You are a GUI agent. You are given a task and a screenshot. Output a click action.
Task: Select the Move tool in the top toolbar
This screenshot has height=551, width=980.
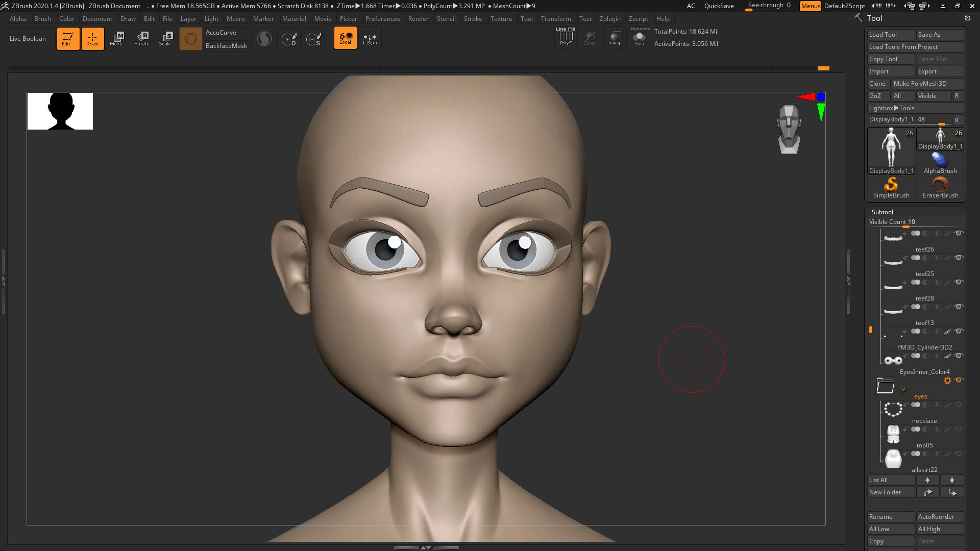[x=117, y=38]
